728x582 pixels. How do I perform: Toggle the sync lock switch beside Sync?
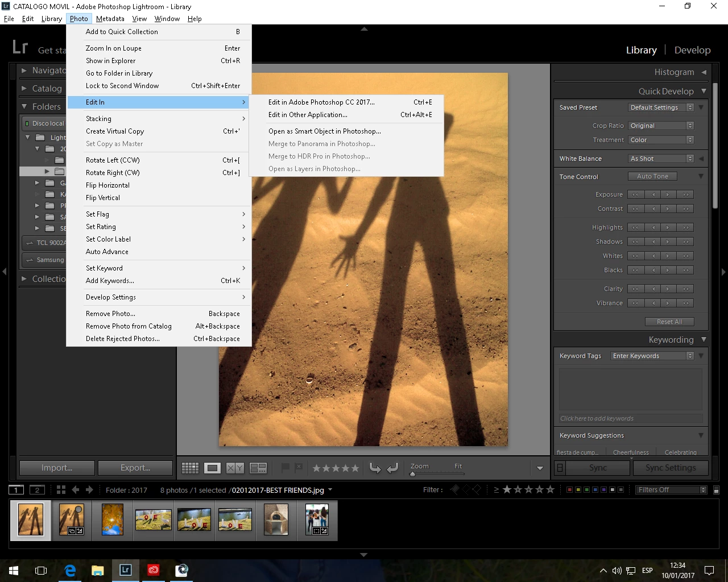click(x=560, y=468)
